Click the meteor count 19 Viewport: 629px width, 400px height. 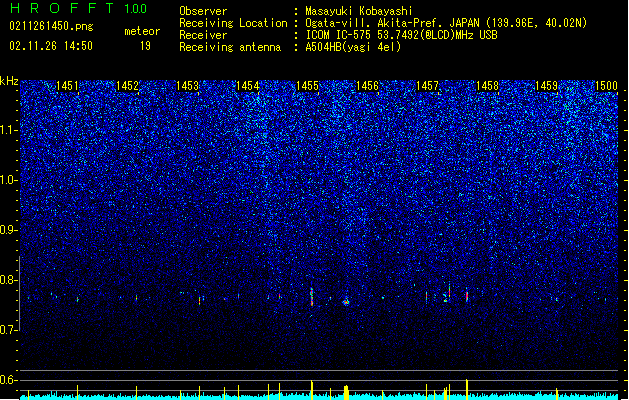click(145, 46)
